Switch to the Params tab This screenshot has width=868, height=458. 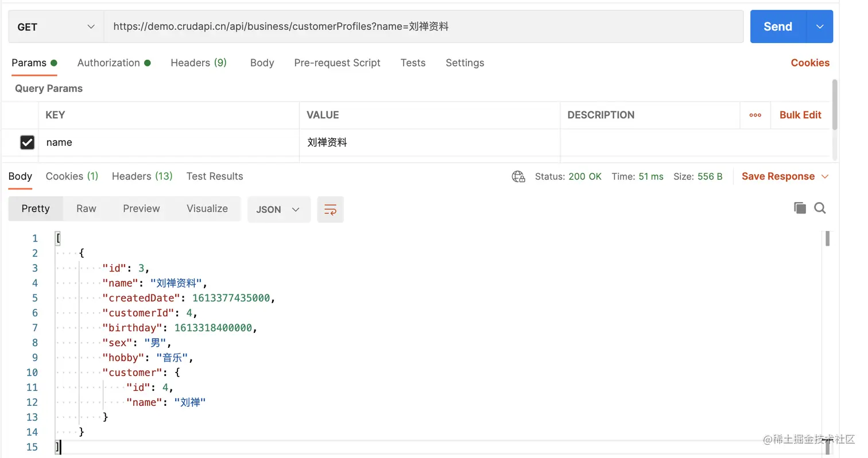[34, 63]
